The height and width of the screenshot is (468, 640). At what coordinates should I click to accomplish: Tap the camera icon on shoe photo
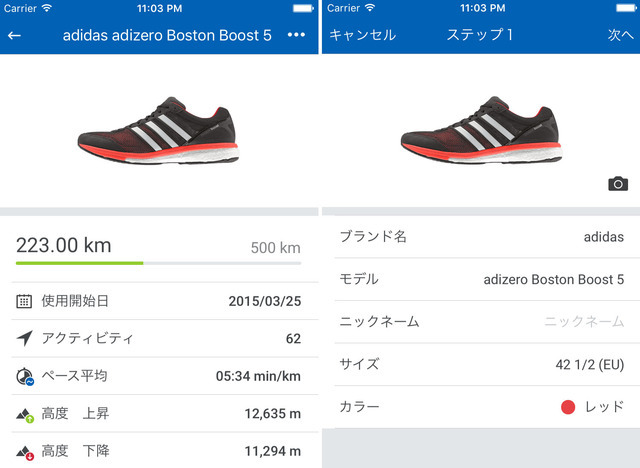(x=618, y=183)
